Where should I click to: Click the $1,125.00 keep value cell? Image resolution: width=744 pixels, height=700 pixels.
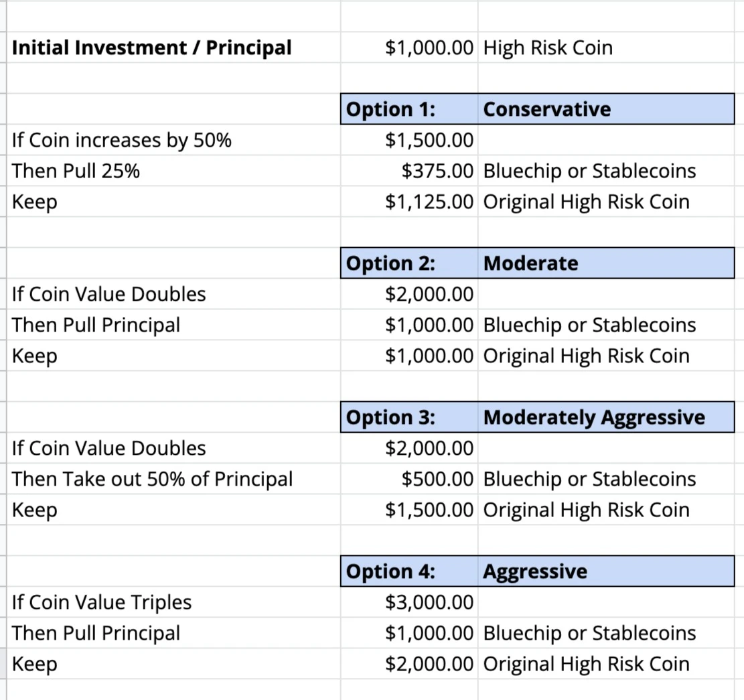409,202
